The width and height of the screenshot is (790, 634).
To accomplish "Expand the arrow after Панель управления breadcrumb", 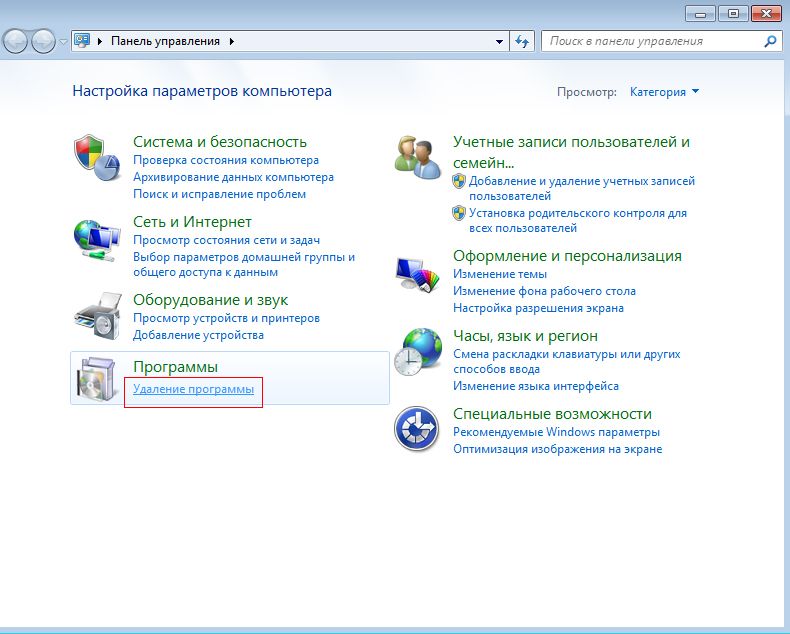I will (x=232, y=41).
